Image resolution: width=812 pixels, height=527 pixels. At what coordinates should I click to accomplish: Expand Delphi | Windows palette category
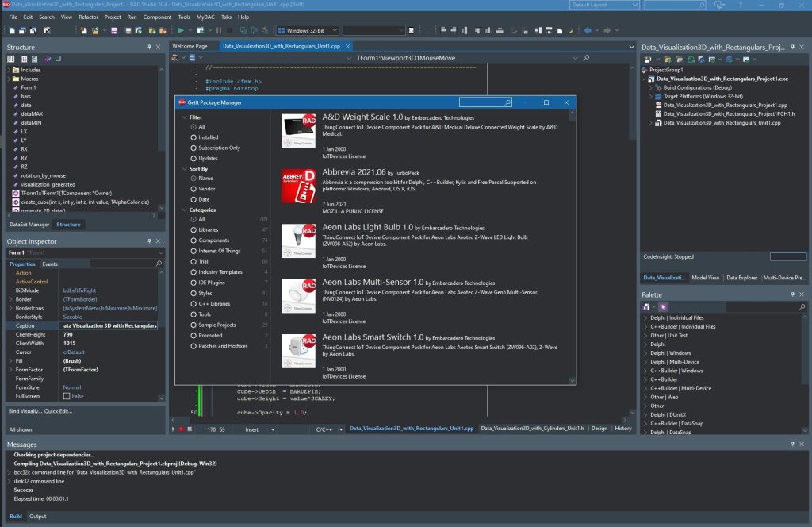645,353
